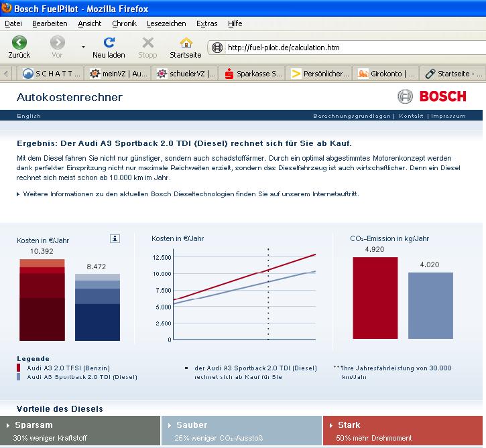The image size is (486, 448).
Task: Expand the Stark advantage panel
Action: click(x=403, y=431)
